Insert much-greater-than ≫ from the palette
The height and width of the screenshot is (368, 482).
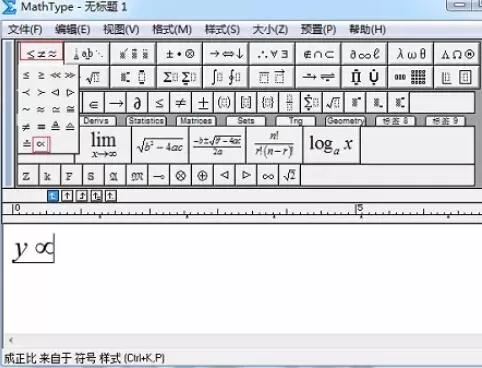click(70, 75)
